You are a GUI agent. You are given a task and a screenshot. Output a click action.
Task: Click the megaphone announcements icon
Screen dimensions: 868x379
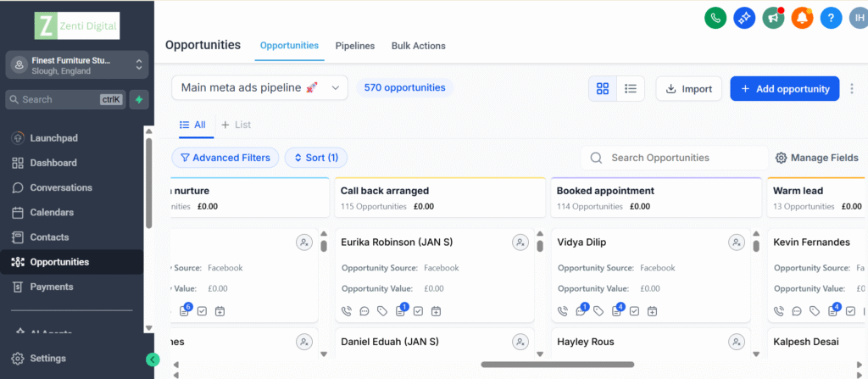pos(772,17)
